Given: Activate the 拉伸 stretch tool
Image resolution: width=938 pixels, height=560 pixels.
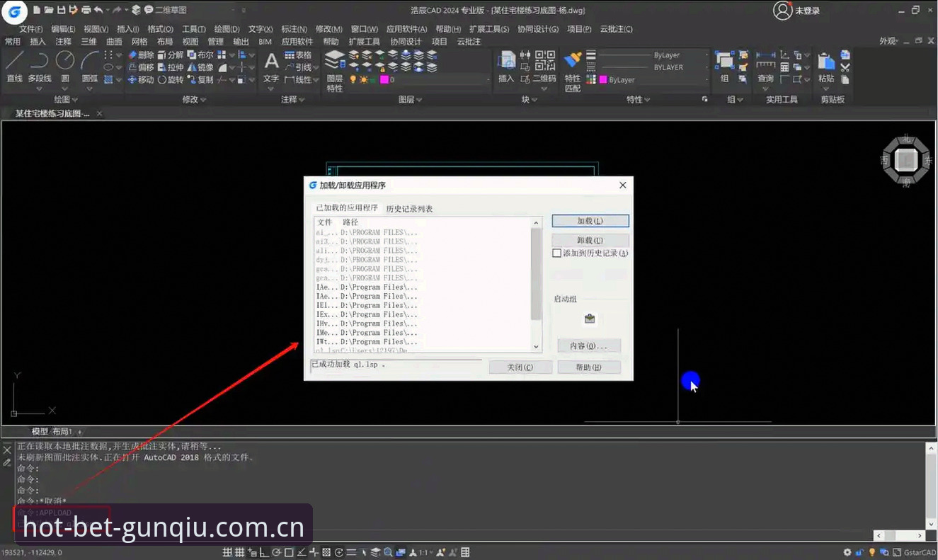Looking at the screenshot, I should click(x=171, y=67).
